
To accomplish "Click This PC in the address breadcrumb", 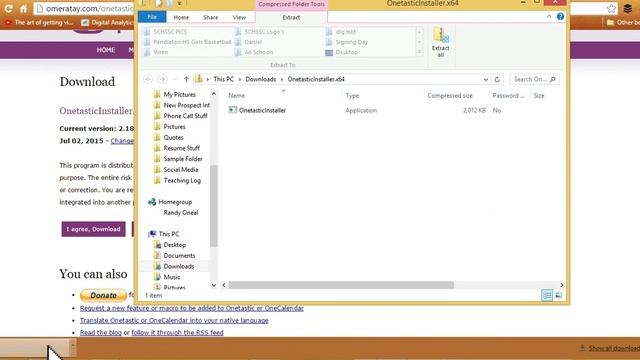I will [x=224, y=79].
